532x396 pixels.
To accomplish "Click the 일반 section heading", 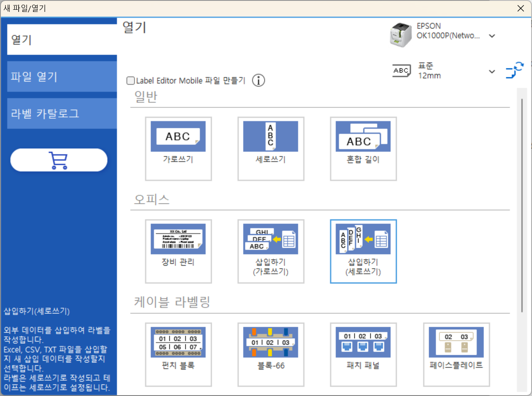I will [x=146, y=97].
